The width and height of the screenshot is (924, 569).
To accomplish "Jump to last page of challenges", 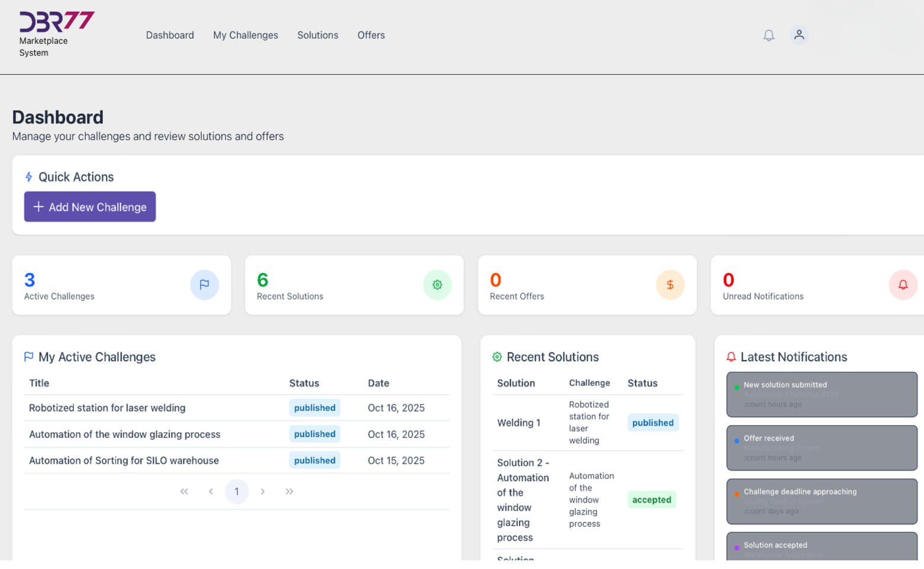I will [x=289, y=491].
